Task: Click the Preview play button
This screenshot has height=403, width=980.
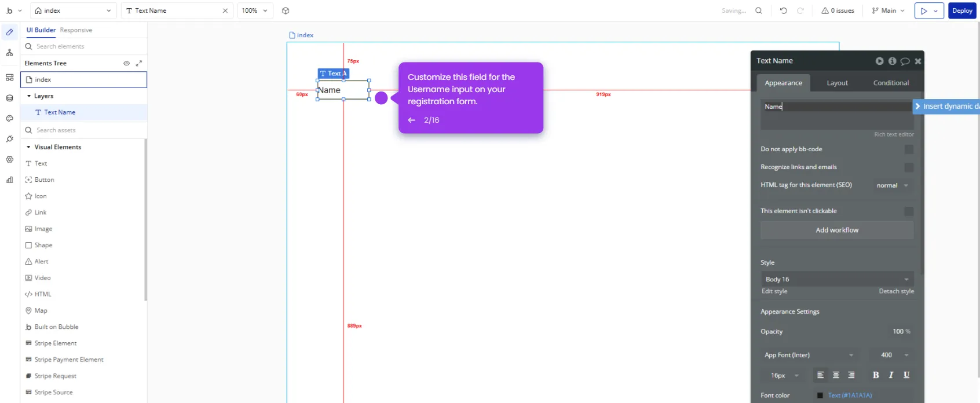Action: 923,10
